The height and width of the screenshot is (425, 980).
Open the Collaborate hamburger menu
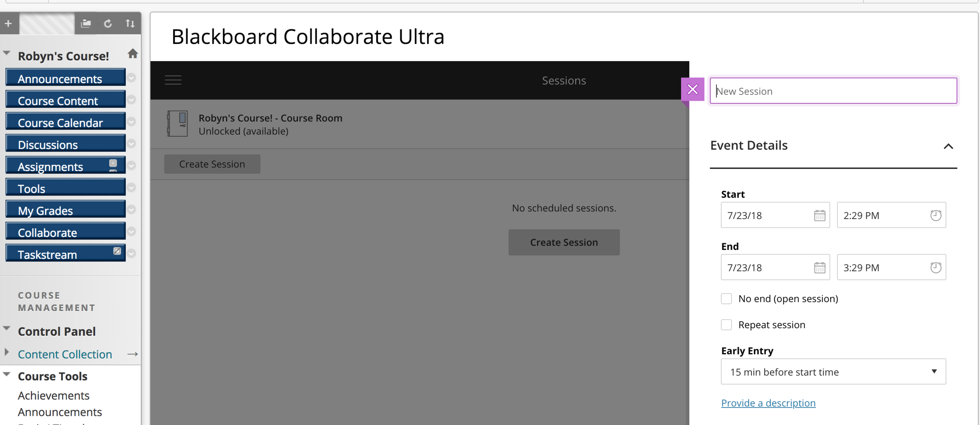(173, 80)
